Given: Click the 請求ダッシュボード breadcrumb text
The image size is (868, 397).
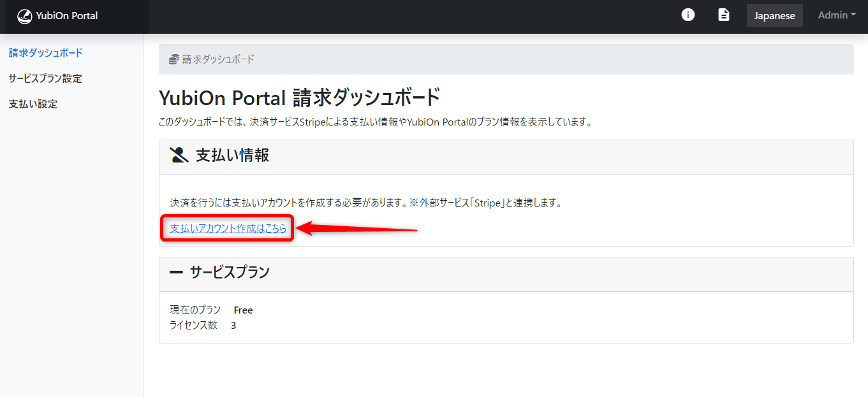Looking at the screenshot, I should pyautogui.click(x=218, y=59).
